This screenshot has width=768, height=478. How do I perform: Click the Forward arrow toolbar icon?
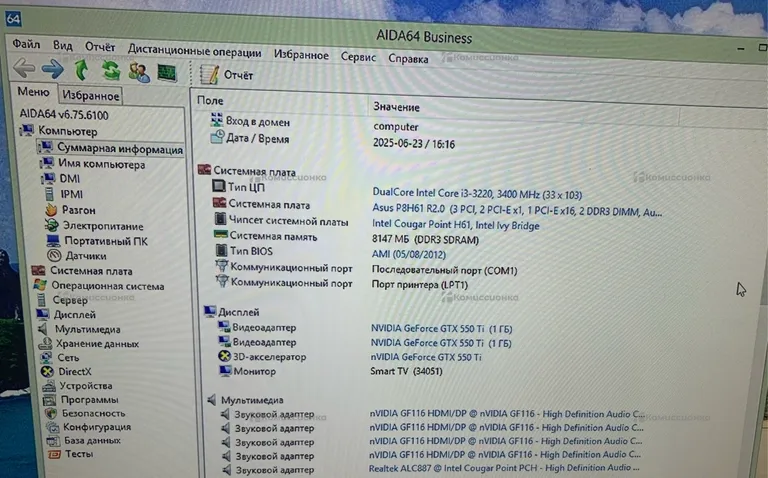(52, 69)
